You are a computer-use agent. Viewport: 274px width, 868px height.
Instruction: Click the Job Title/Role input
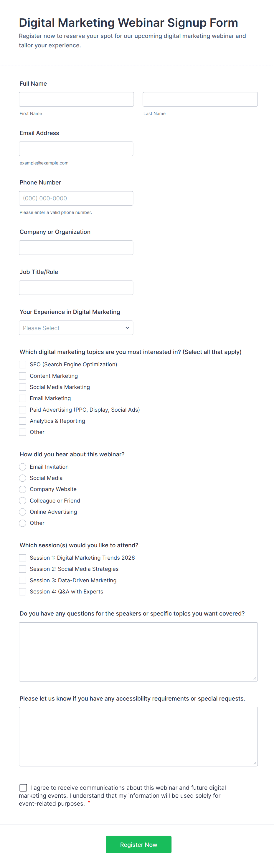(76, 287)
